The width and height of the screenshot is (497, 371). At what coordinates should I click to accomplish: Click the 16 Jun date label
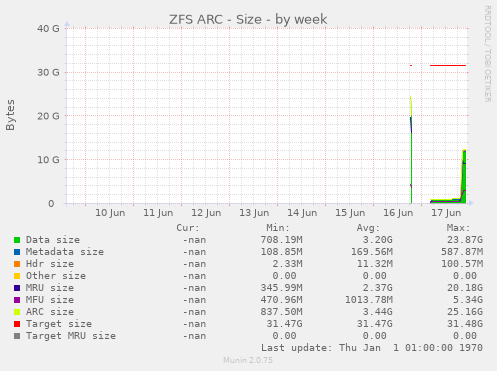[x=398, y=213]
